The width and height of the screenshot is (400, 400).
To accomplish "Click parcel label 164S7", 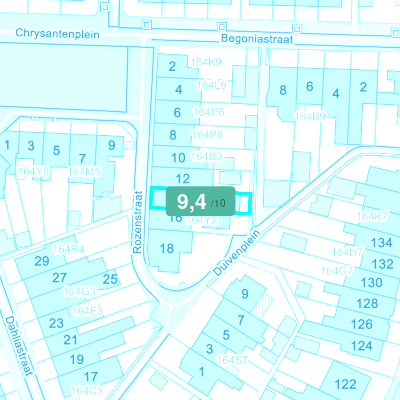I will [x=232, y=360].
